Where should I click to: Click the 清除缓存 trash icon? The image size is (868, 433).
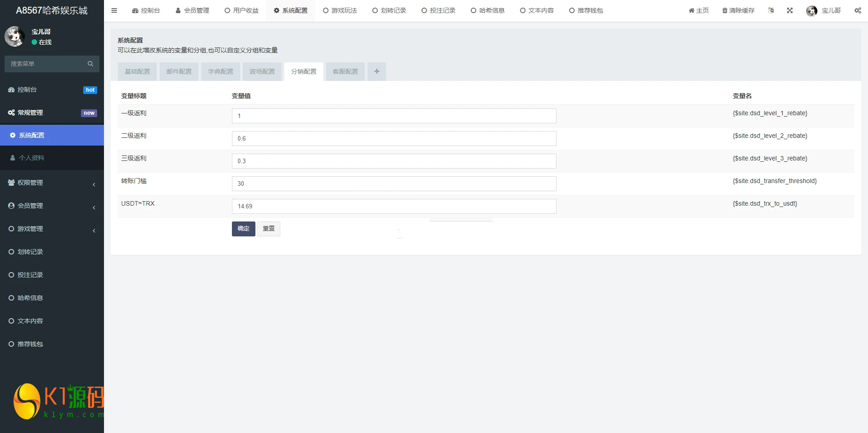[725, 10]
